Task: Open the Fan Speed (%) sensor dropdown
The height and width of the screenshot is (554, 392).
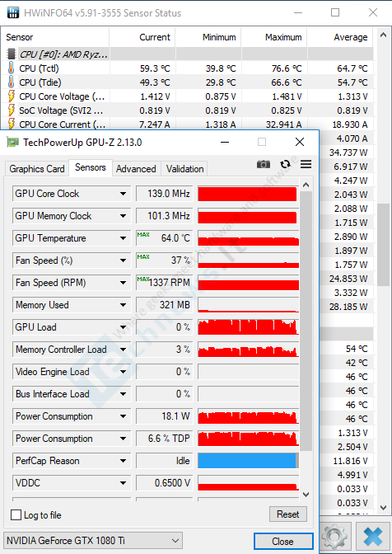Action: pyautogui.click(x=123, y=261)
